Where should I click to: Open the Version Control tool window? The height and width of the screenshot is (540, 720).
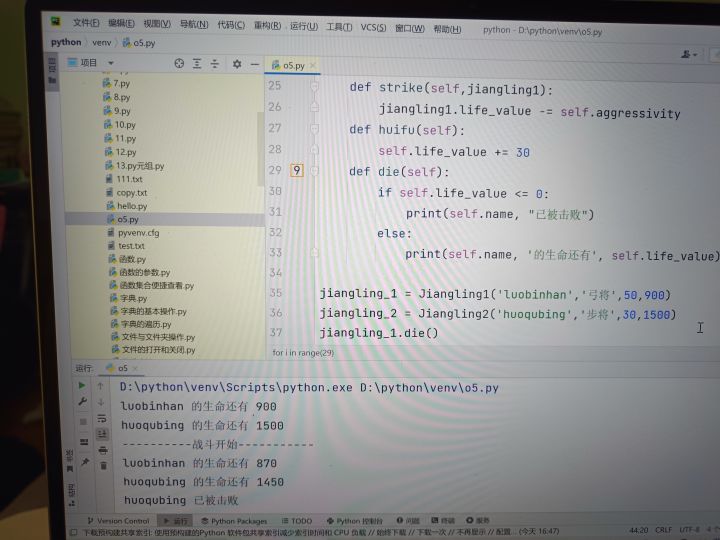(118, 521)
